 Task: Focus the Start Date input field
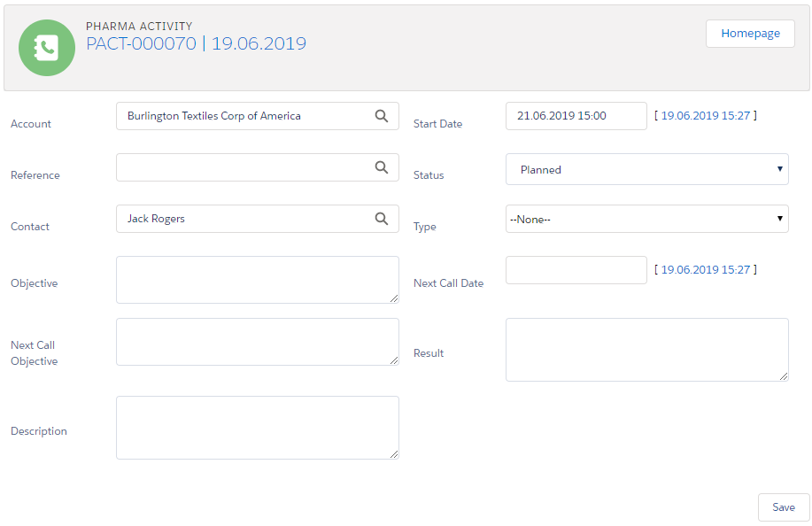click(576, 116)
